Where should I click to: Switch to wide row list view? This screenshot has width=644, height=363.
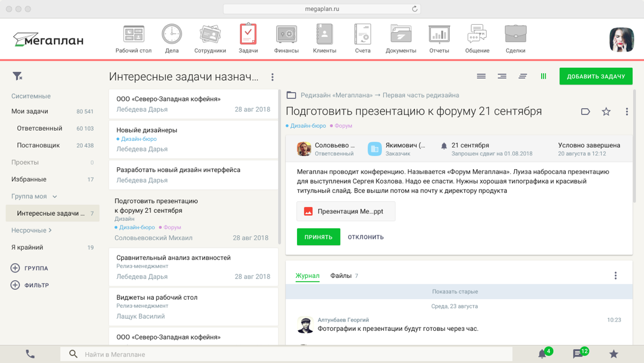pyautogui.click(x=481, y=76)
